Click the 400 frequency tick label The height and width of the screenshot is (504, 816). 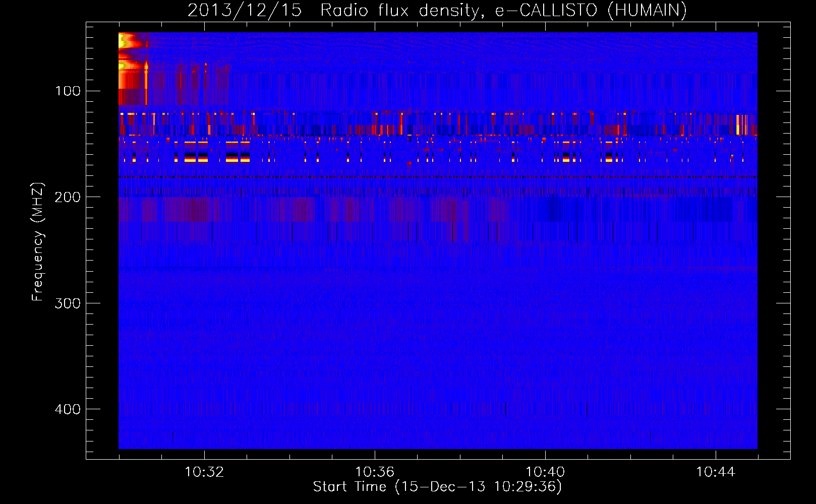pos(68,409)
